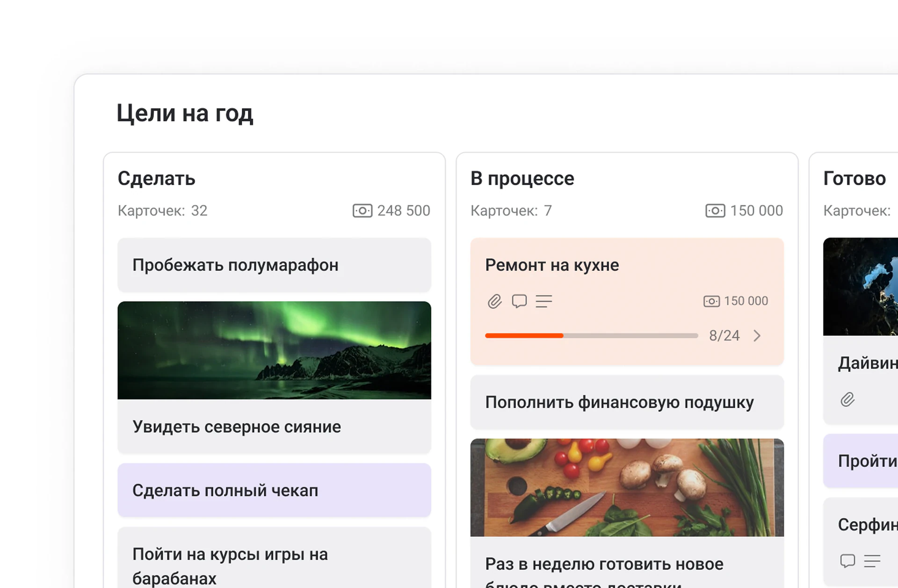The image size is (898, 588).
Task: Click Раз в неделю готовить новое card title
Action: pos(604,564)
